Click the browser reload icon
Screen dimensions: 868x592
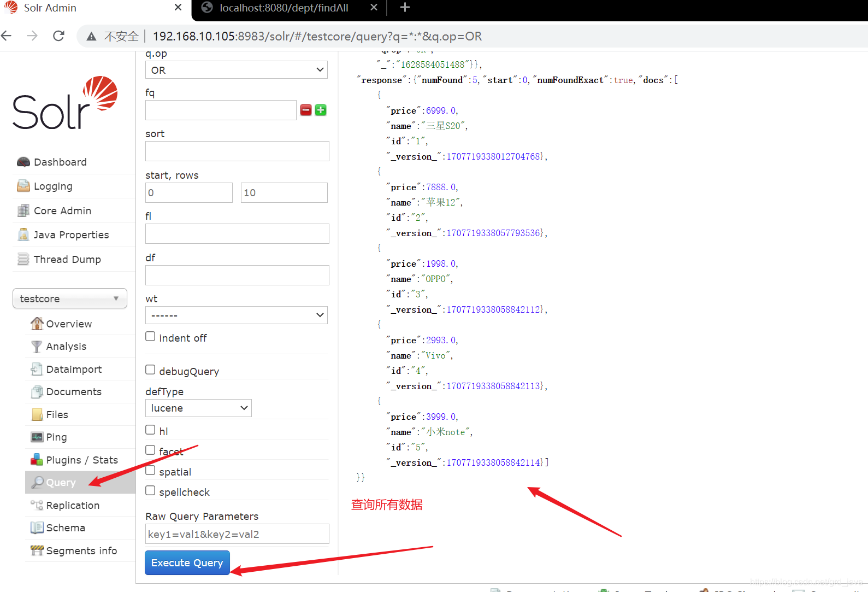[x=58, y=36]
